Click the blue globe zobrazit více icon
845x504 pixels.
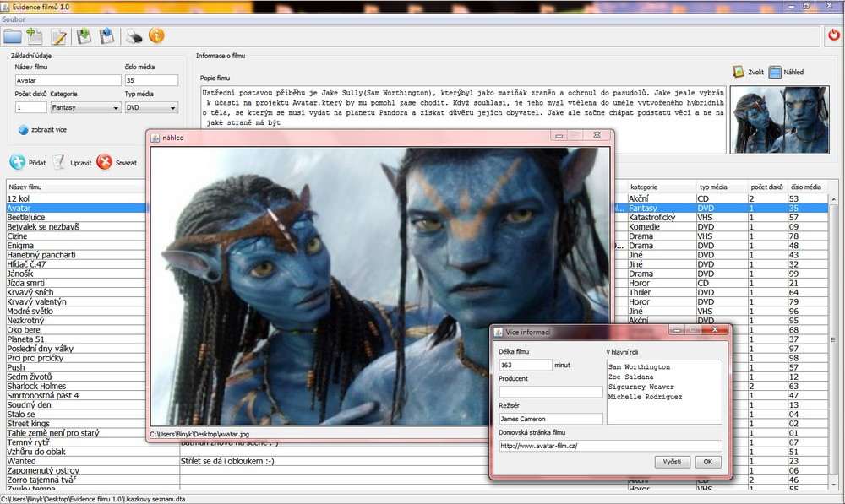(x=23, y=130)
